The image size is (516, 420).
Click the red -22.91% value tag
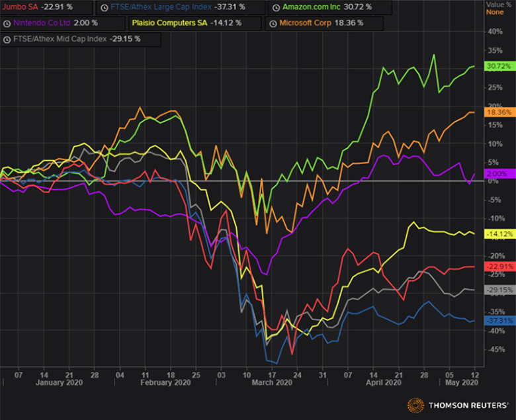[499, 267]
